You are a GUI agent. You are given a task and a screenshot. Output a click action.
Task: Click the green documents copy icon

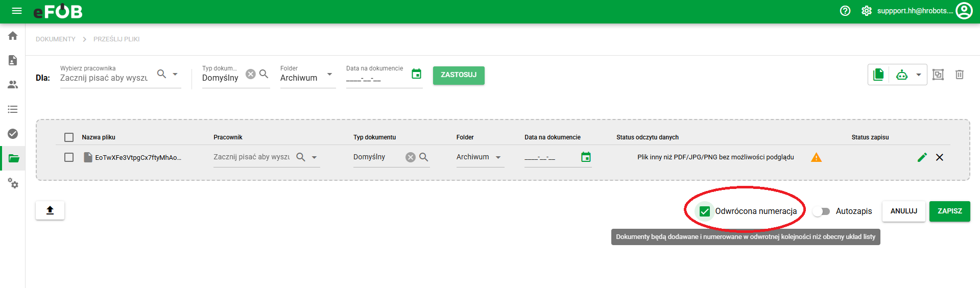coord(878,75)
